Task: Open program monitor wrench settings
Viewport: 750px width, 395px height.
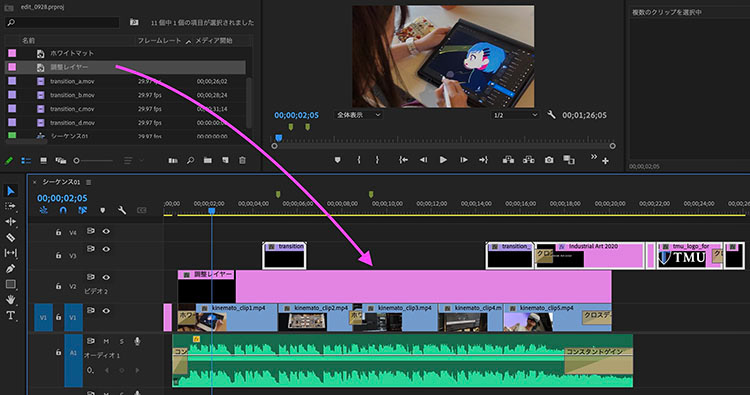Action: [x=551, y=115]
